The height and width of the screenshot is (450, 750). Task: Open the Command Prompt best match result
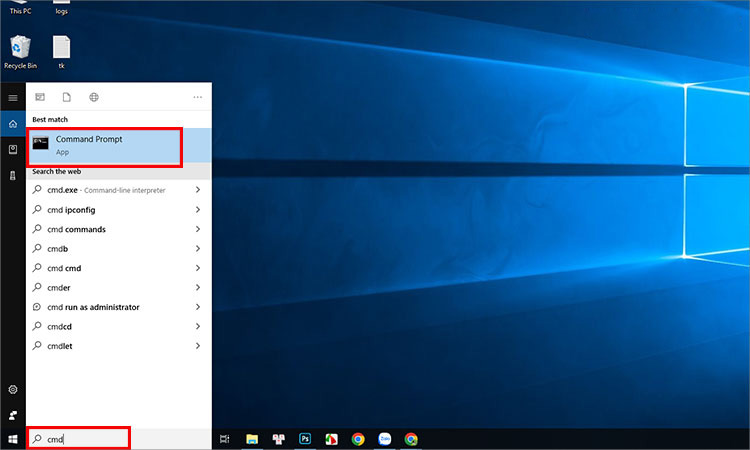point(119,145)
